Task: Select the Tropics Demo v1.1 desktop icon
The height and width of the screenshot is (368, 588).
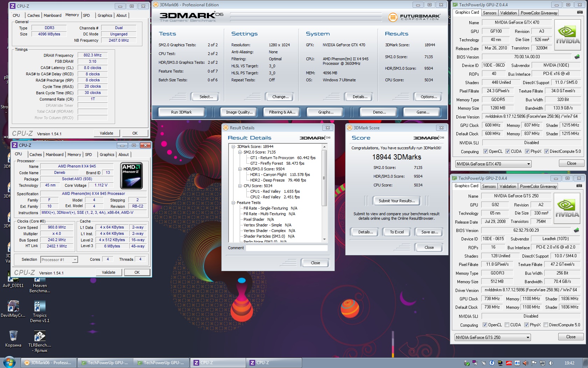Action: tap(40, 312)
